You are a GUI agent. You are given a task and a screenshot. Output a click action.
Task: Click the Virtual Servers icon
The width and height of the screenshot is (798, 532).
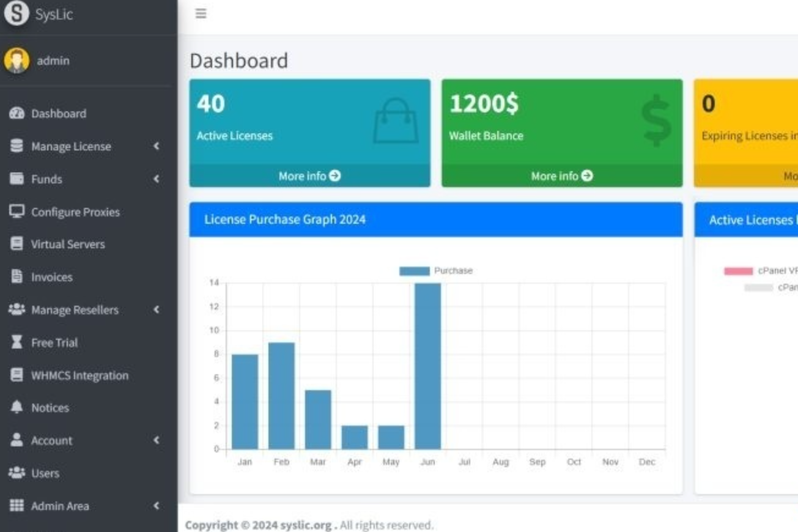17,244
